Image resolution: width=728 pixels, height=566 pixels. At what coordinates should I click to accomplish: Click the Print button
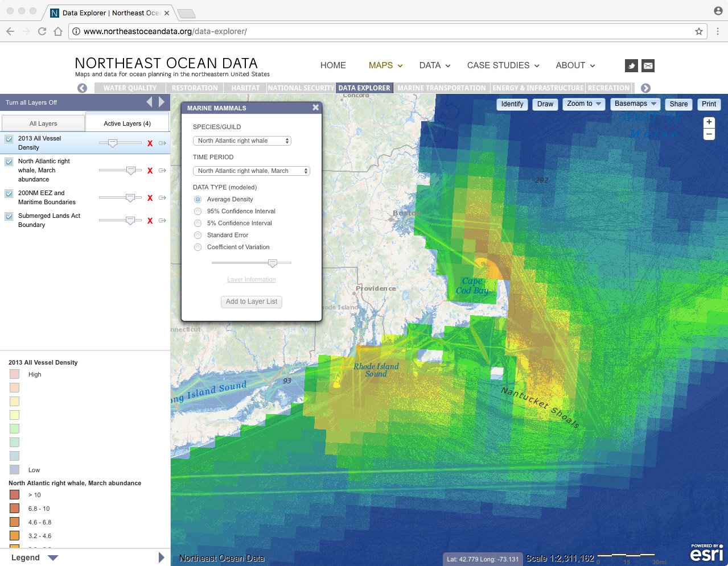[x=709, y=104]
